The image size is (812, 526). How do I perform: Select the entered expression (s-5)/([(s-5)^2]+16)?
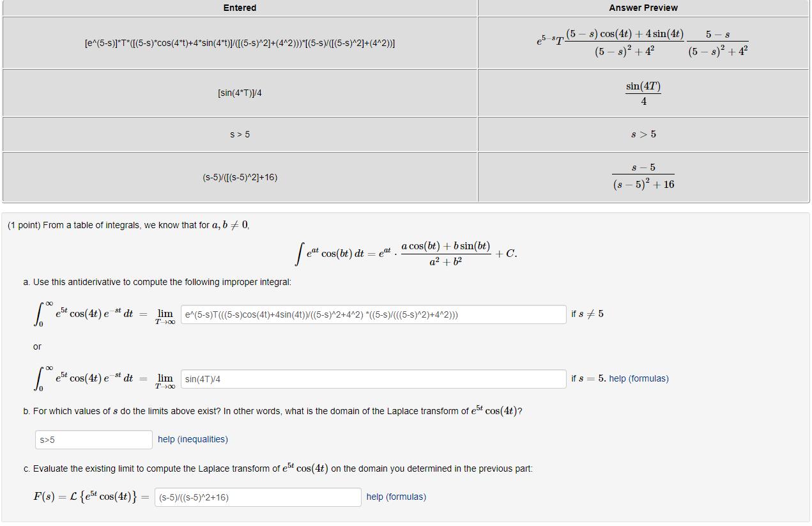240,177
